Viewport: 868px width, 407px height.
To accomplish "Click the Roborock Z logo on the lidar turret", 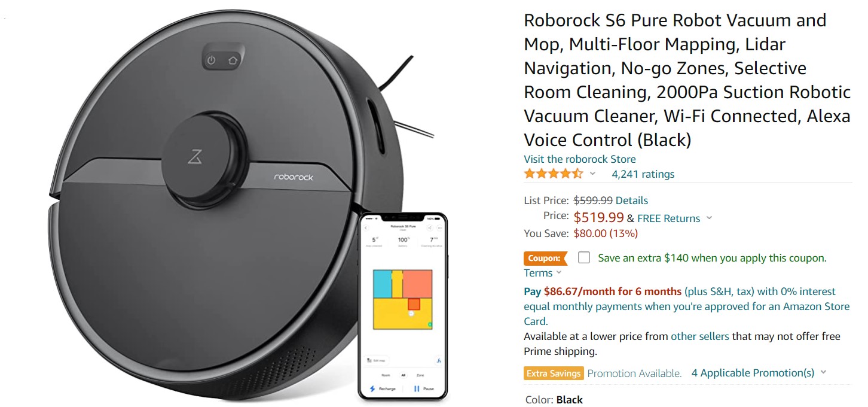I will [195, 157].
